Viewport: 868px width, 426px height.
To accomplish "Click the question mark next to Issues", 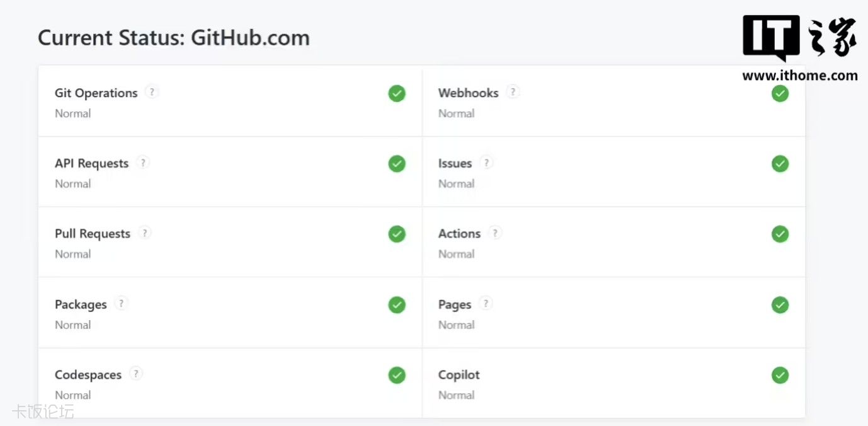I will [x=486, y=163].
